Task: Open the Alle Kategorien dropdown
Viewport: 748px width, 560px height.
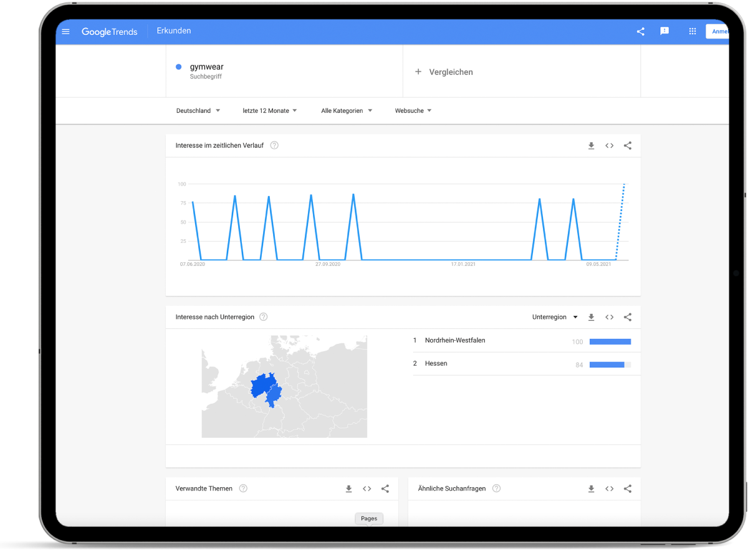Action: click(x=347, y=111)
